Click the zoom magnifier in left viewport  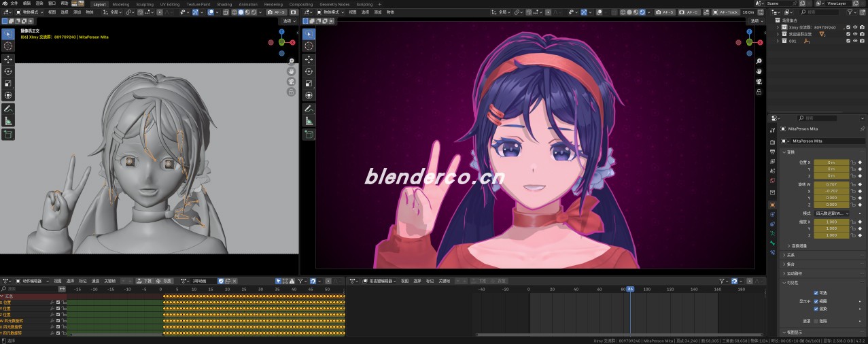(291, 61)
